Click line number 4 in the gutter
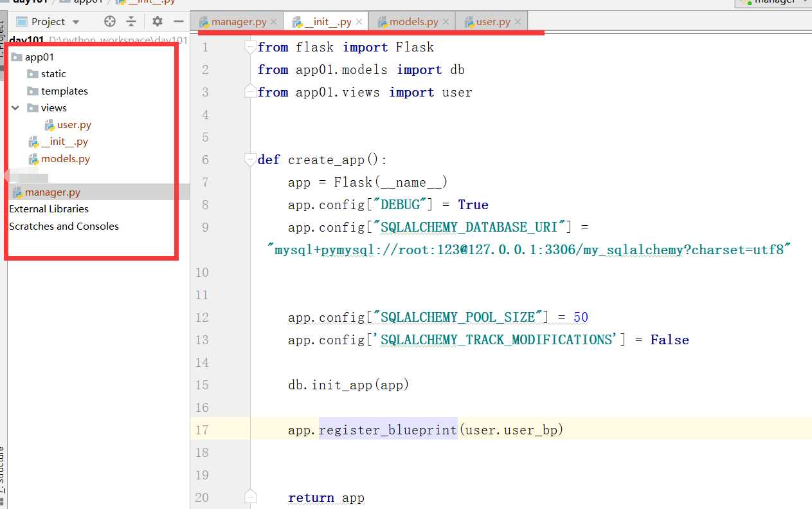The width and height of the screenshot is (812, 509). tap(205, 115)
